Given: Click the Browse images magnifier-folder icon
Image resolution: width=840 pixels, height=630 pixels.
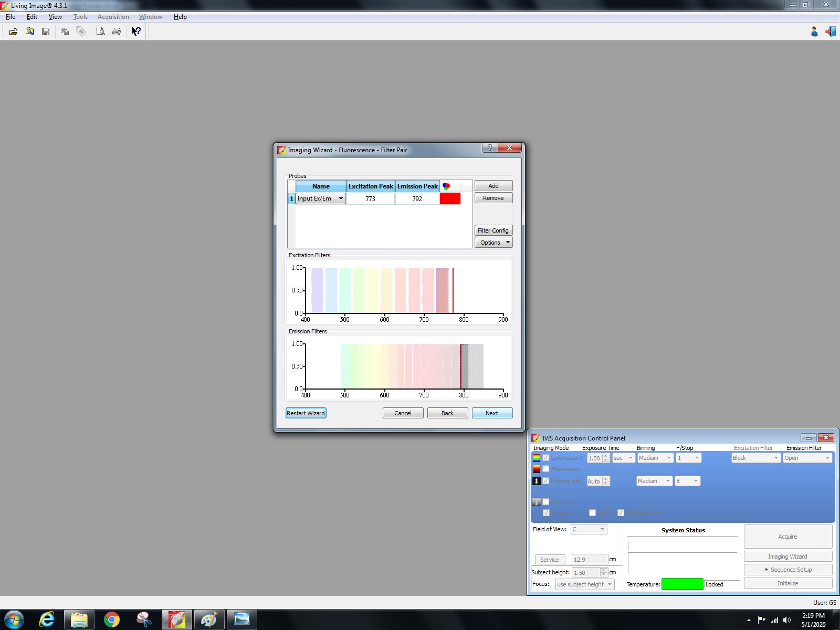Looking at the screenshot, I should [30, 31].
